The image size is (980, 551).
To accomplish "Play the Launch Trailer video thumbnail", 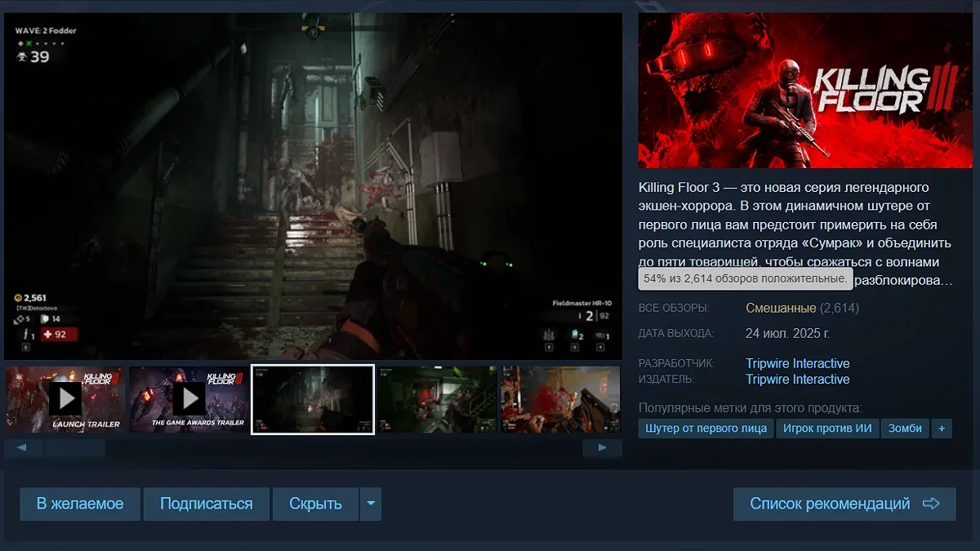I will [65, 398].
